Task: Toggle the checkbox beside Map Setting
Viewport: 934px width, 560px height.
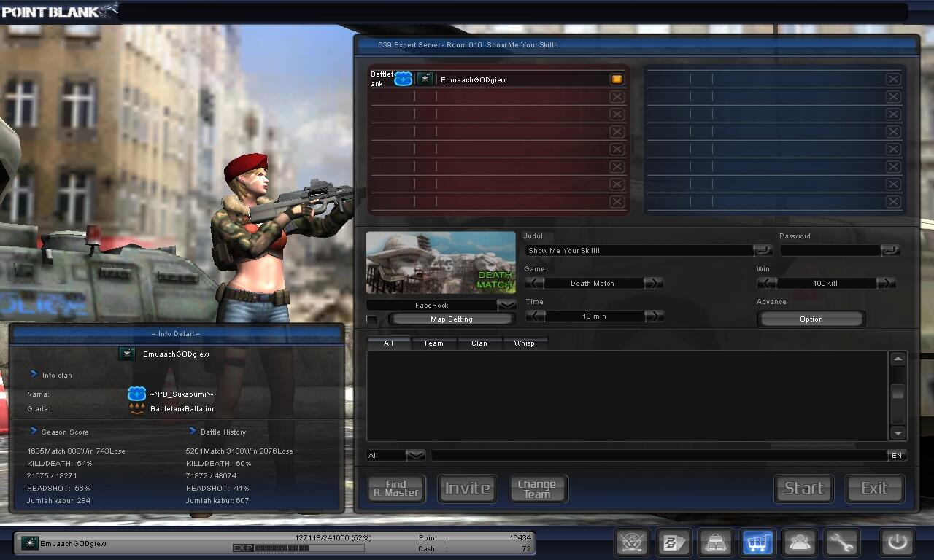Action: [x=372, y=319]
